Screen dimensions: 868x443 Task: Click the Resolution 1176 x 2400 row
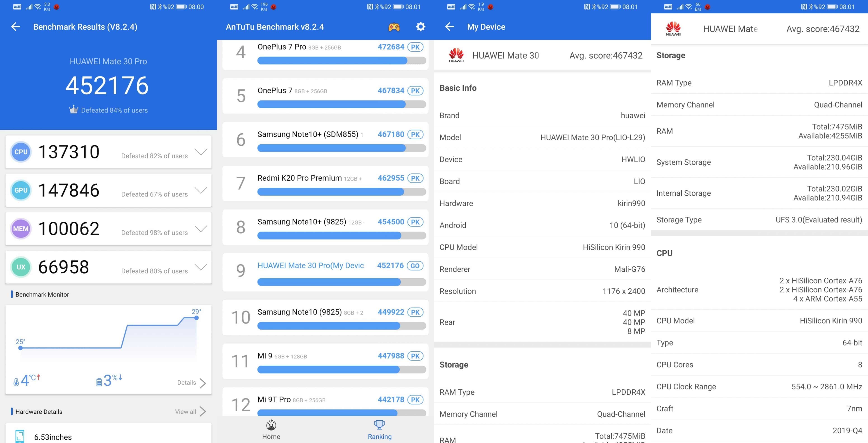point(542,291)
